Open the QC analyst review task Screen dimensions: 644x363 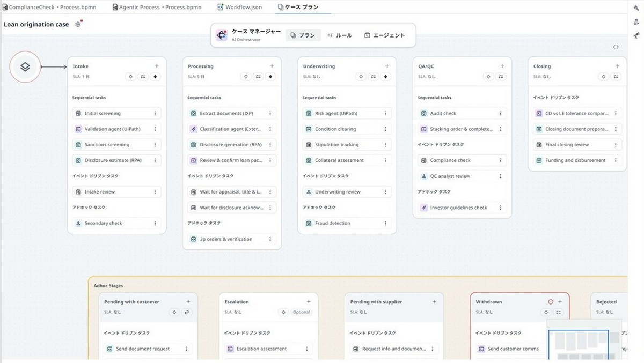pos(462,176)
